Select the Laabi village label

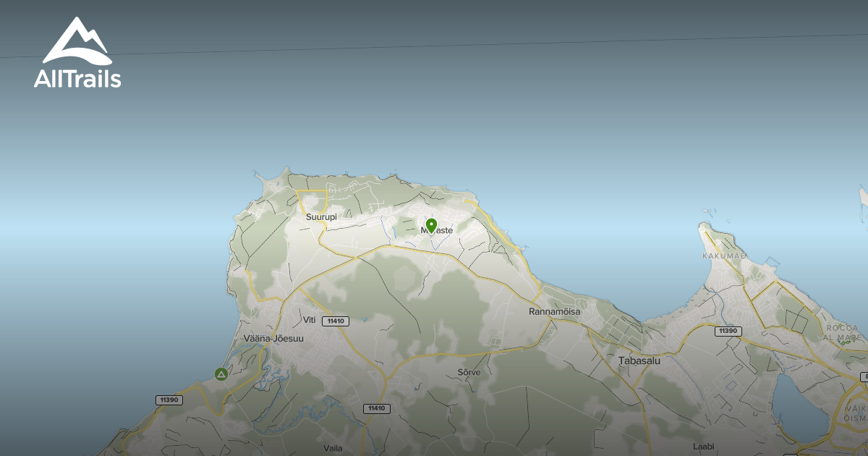[x=703, y=447]
